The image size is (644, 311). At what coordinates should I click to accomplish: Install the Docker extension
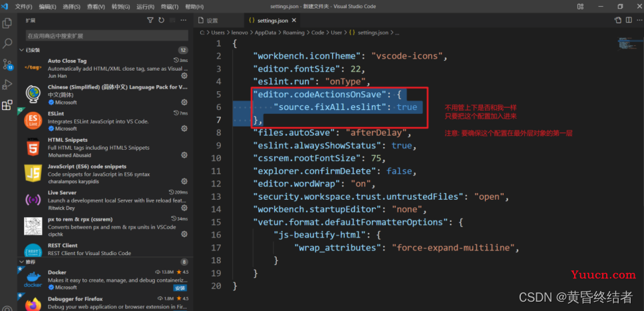[180, 288]
